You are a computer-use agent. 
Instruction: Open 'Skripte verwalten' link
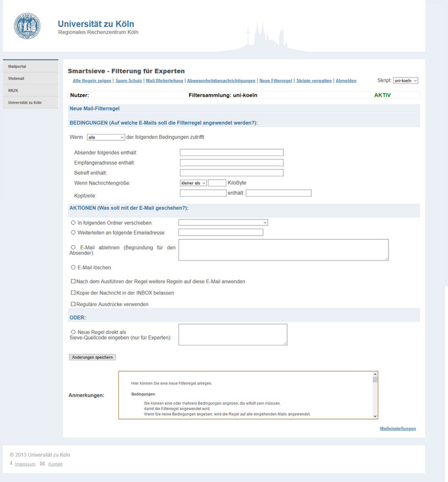pos(314,81)
